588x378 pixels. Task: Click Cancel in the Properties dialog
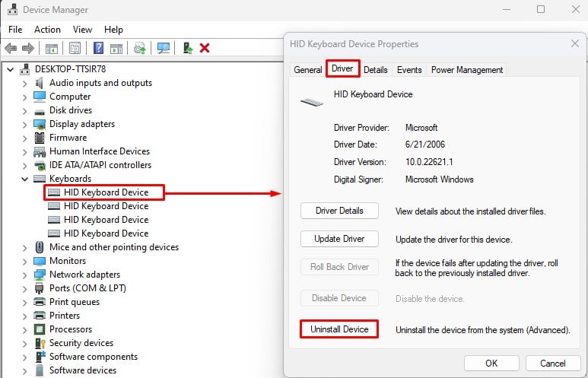(x=553, y=364)
